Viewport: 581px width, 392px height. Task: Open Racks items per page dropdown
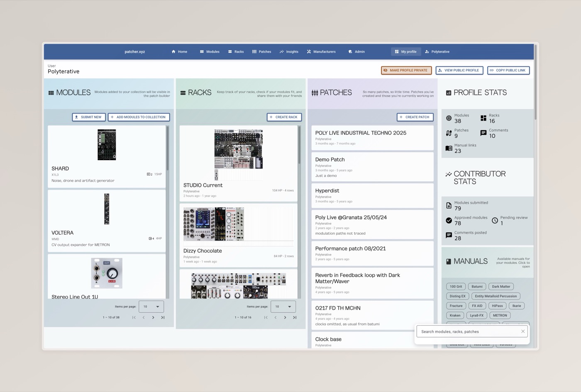tap(283, 307)
